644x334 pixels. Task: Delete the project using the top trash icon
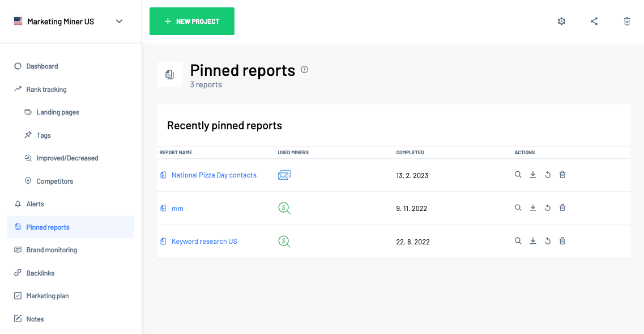[x=627, y=21]
